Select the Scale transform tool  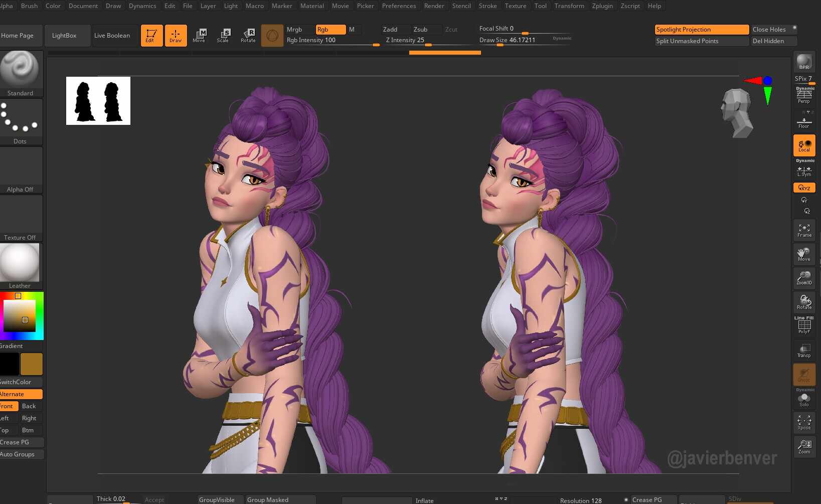pos(223,35)
